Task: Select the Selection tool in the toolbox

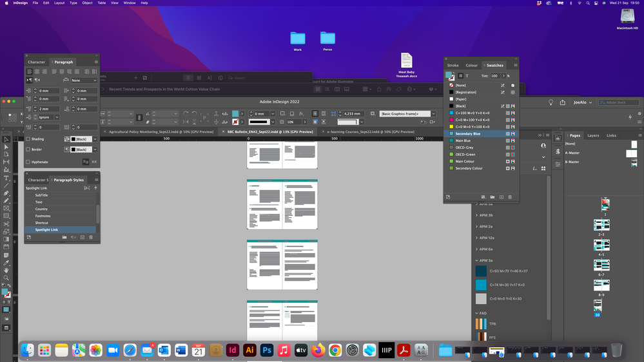Action: pyautogui.click(x=6, y=139)
